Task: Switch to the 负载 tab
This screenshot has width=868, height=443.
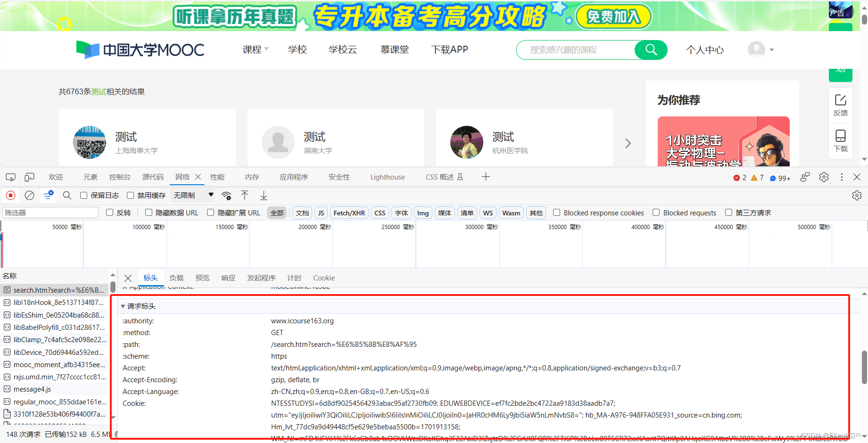Action: (x=176, y=278)
